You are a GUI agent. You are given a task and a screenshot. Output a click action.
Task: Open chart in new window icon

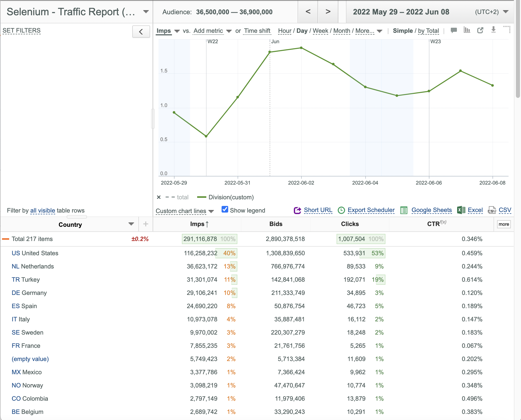click(480, 30)
